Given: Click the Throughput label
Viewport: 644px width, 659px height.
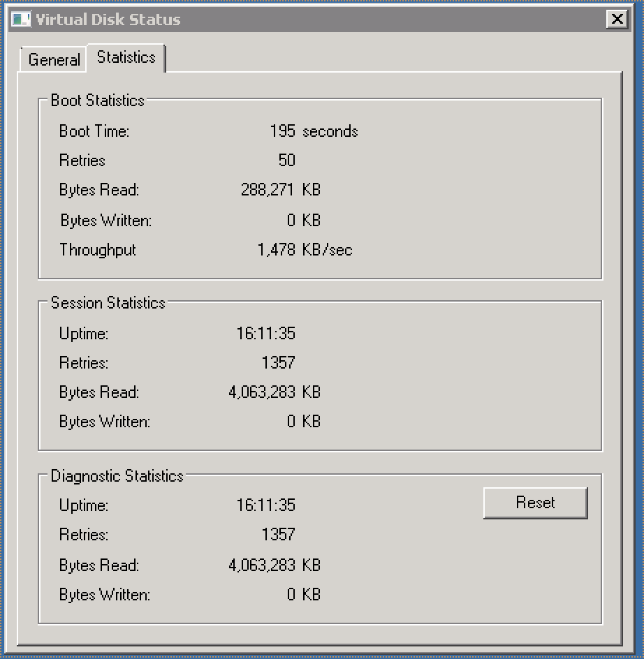Looking at the screenshot, I should (x=98, y=250).
